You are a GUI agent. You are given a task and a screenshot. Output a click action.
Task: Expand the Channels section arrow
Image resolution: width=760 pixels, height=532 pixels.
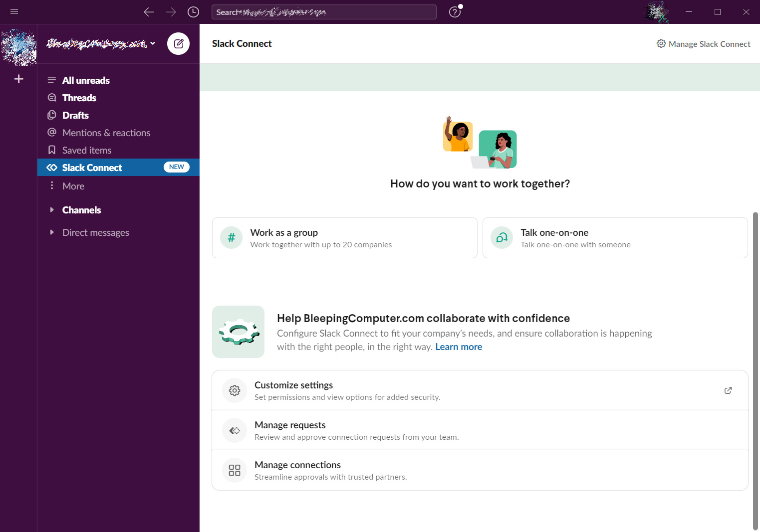pos(52,210)
